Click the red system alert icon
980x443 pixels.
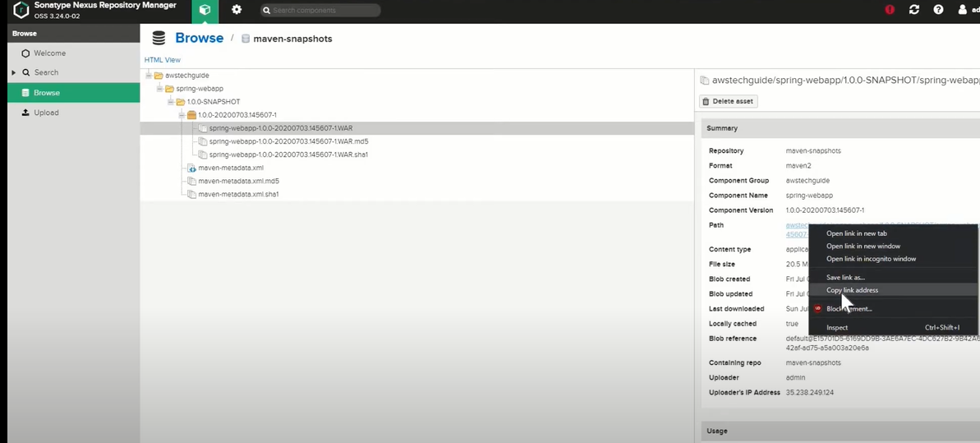[x=890, y=10]
